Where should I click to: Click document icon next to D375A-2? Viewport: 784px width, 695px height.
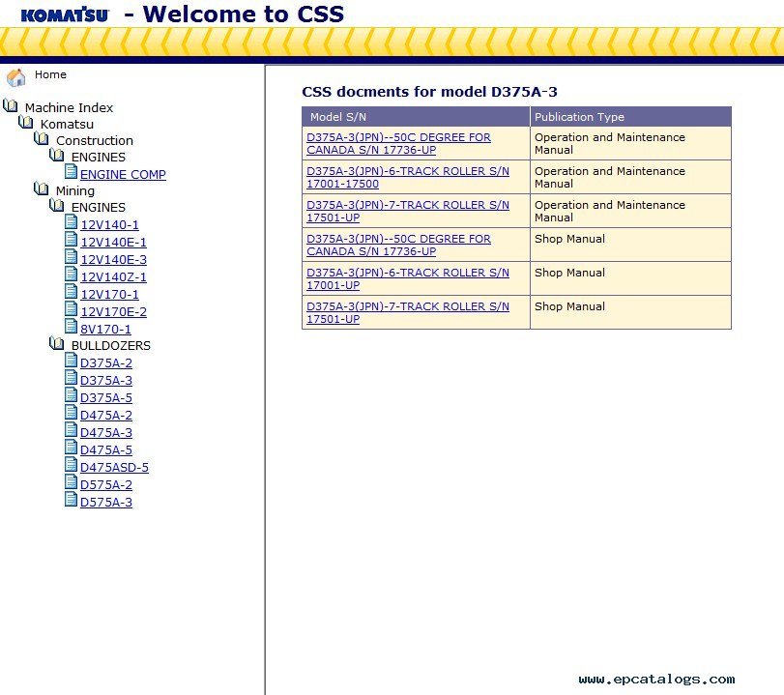(x=72, y=361)
